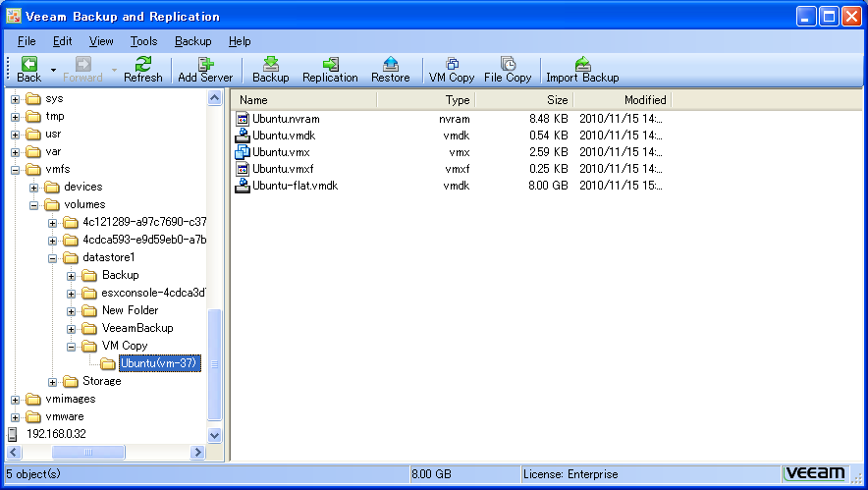Screen dimensions: 868x490
Task: Select the 4cdca593-e9d59eb0 volume folder icon
Action: (71, 240)
